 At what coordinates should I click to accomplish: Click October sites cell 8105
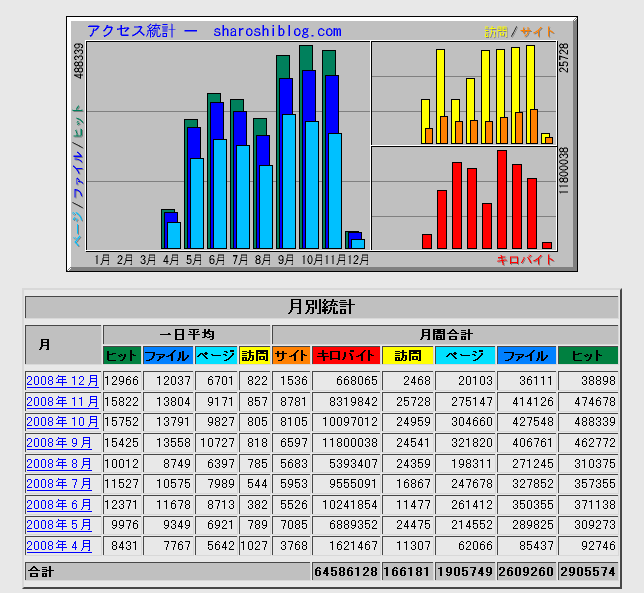(x=291, y=422)
